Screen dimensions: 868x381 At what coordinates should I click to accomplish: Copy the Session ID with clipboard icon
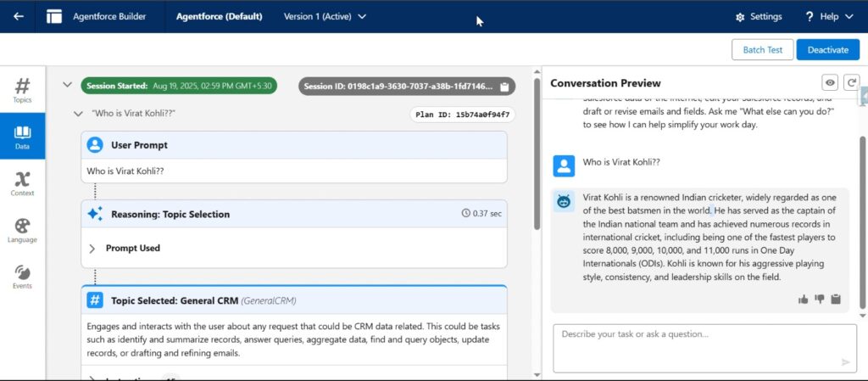(504, 87)
